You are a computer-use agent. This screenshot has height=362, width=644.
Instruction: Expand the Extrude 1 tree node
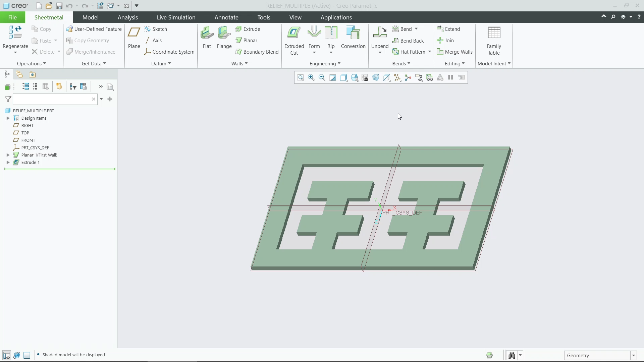8,163
